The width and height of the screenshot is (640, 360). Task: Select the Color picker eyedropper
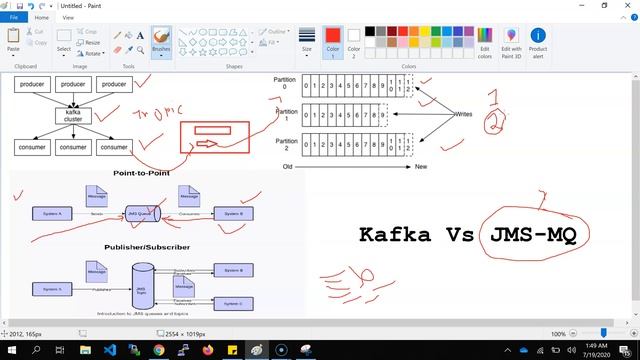[x=129, y=50]
